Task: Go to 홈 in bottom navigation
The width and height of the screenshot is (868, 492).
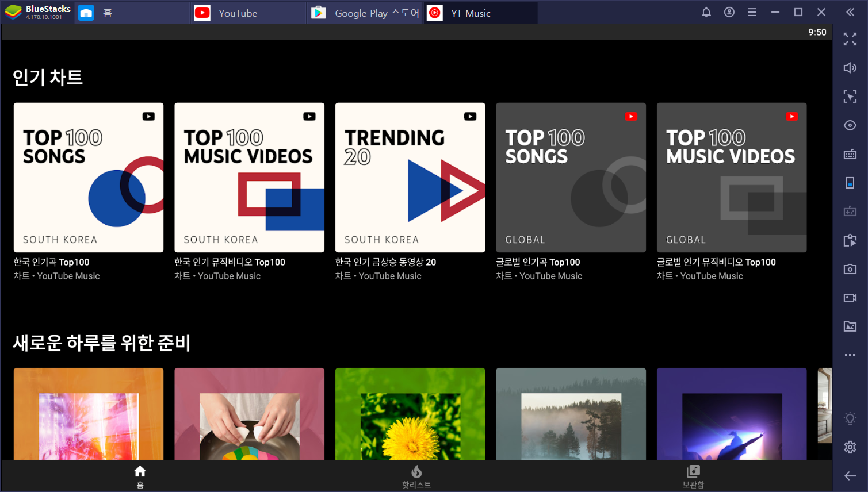Action: tap(140, 476)
